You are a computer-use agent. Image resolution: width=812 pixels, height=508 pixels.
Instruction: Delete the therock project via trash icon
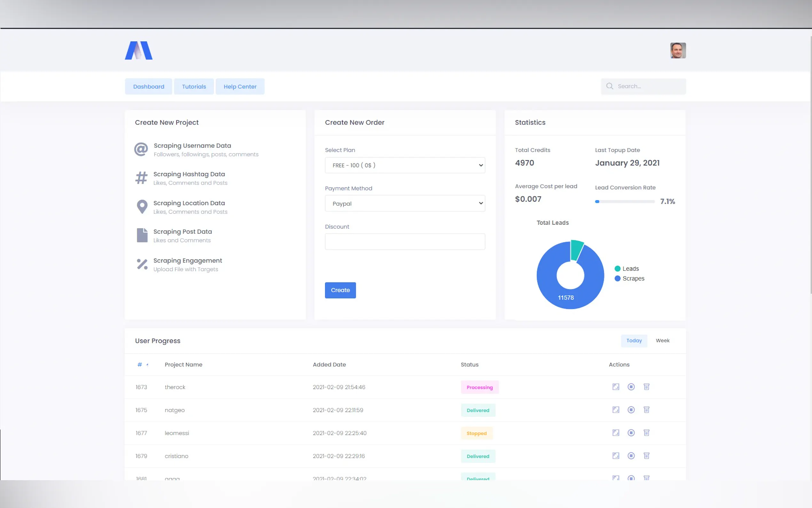[x=646, y=387]
